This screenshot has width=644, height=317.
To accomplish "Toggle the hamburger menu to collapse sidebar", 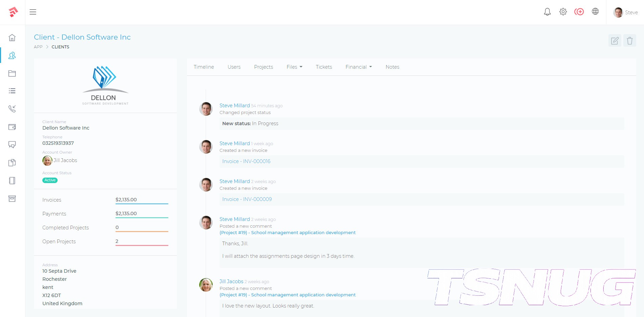I will pyautogui.click(x=33, y=12).
